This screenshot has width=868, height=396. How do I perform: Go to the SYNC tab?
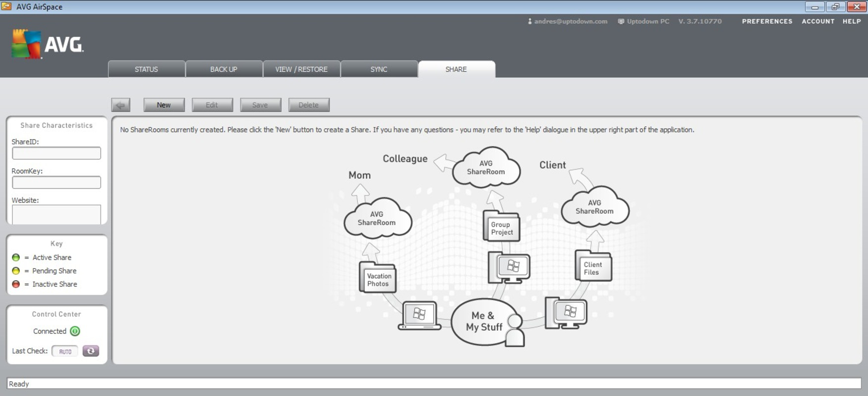pos(379,69)
